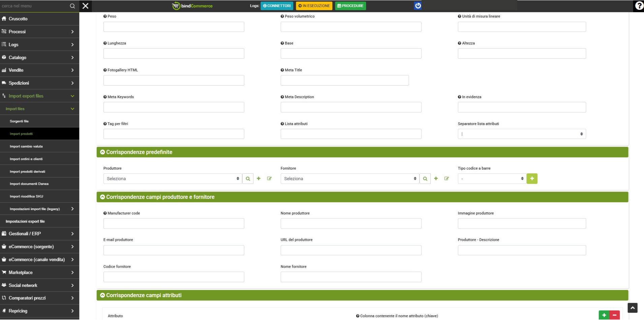Click the green plus next to Produttore
Image resolution: width=644 pixels, height=320 pixels.
258,179
